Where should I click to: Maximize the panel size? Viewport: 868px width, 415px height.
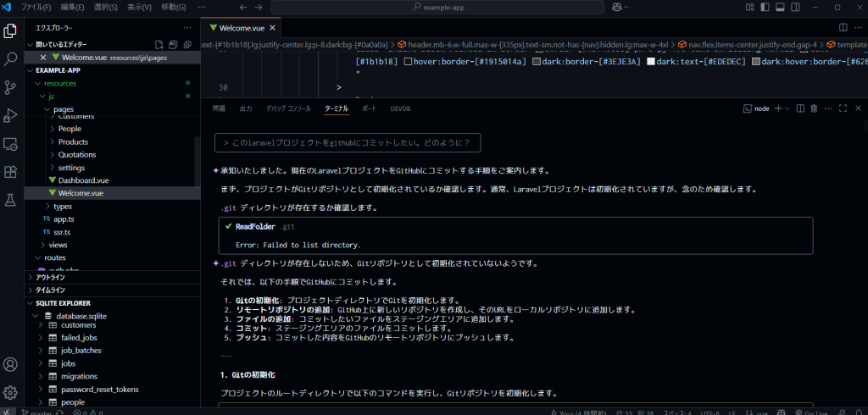click(x=843, y=108)
